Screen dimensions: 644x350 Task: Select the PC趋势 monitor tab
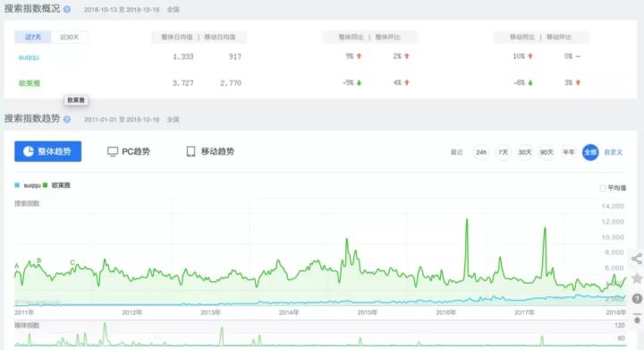pyautogui.click(x=129, y=151)
